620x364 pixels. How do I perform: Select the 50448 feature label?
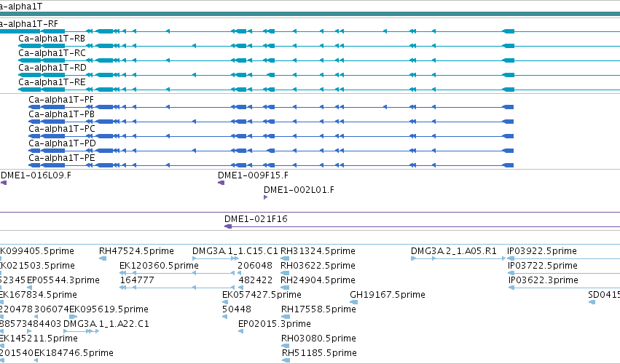pos(237,309)
